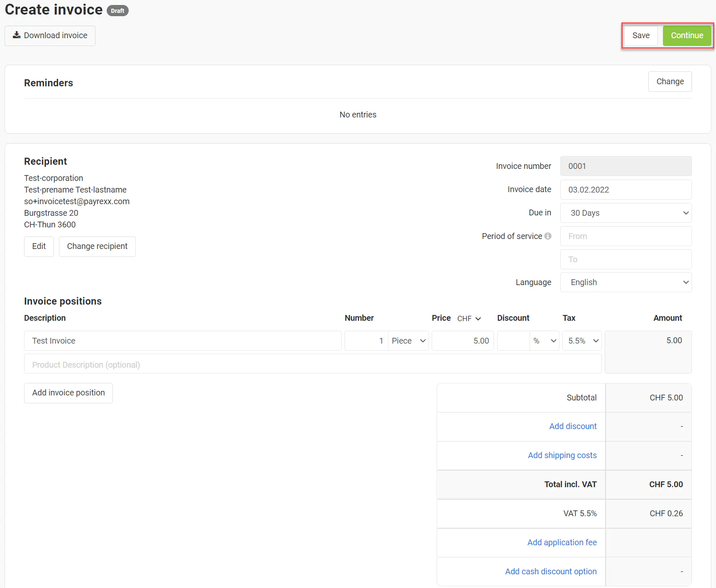Click Change in Reminders section

coord(670,82)
